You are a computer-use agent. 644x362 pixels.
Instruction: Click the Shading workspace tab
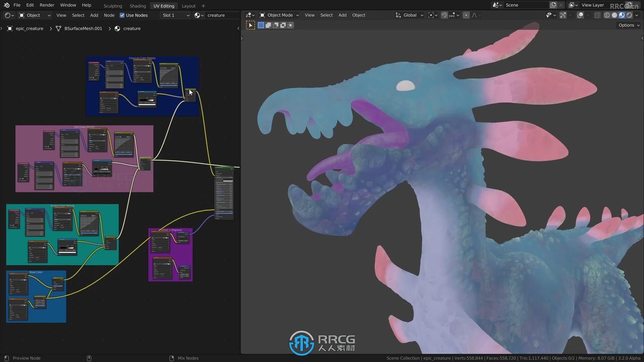pos(138,5)
